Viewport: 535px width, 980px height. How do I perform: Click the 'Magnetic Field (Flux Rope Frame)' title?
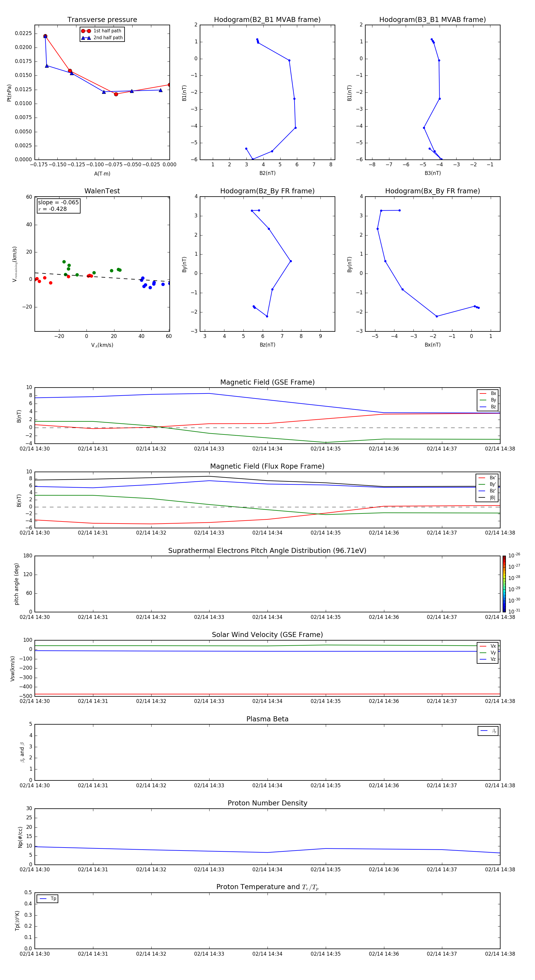(267, 467)
